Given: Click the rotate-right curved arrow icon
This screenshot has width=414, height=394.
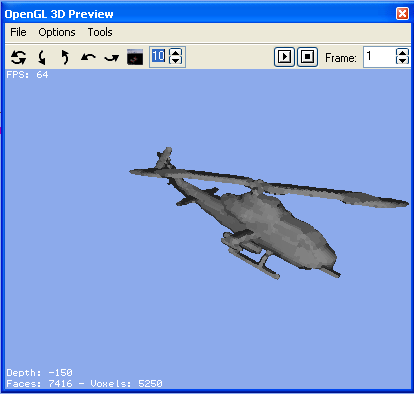Looking at the screenshot, I should click(112, 58).
